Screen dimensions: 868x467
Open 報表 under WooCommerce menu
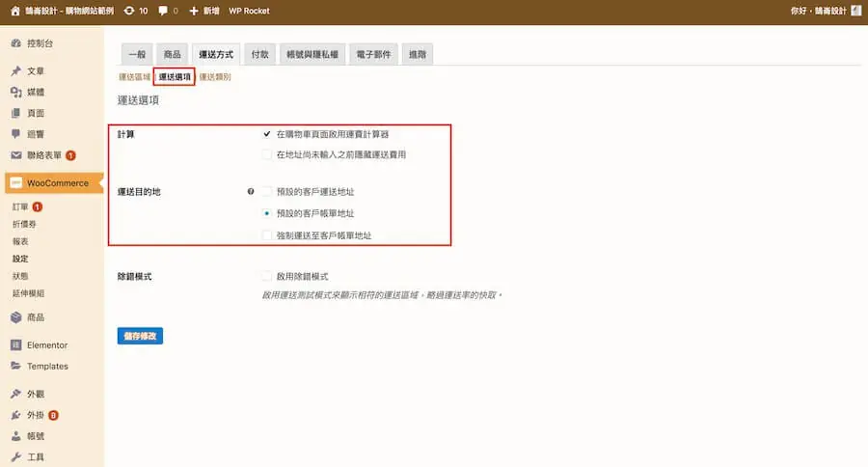point(20,241)
